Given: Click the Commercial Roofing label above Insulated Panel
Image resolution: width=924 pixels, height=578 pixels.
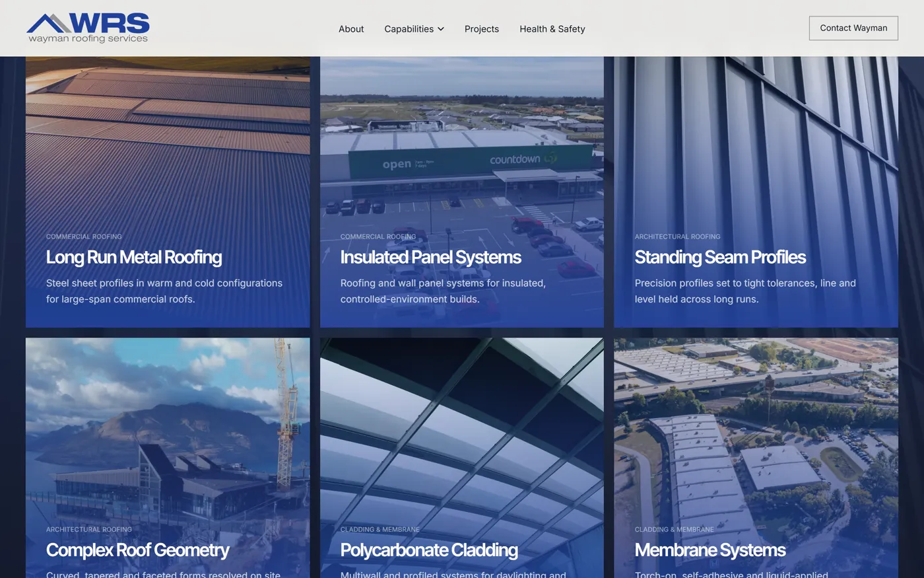Looking at the screenshot, I should [378, 236].
